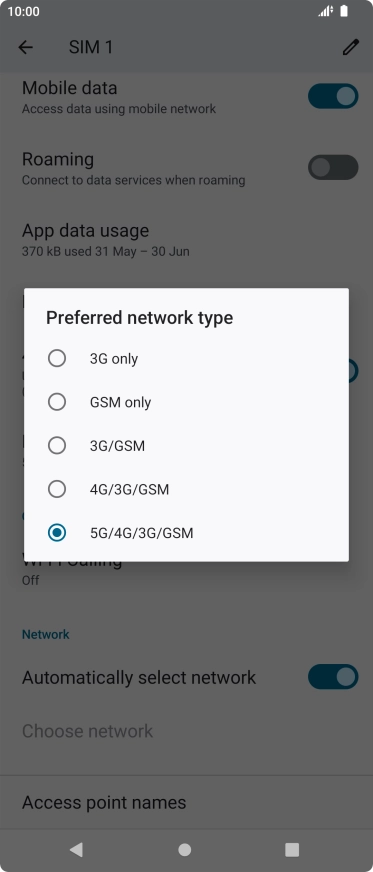
Task: Tap the back arrow icon
Action: 26,48
